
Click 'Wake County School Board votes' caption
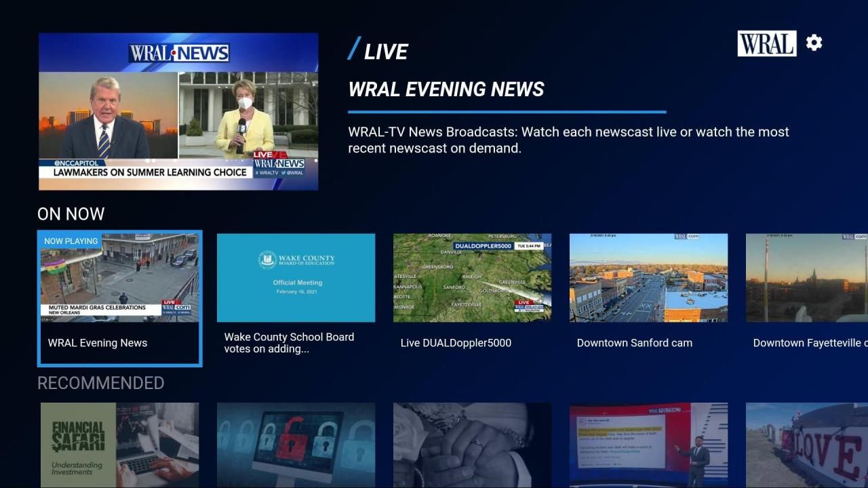coord(289,343)
